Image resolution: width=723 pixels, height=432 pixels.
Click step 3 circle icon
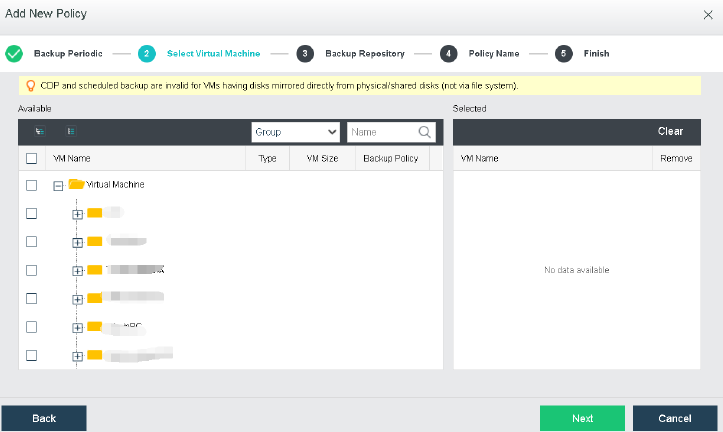[x=305, y=53]
